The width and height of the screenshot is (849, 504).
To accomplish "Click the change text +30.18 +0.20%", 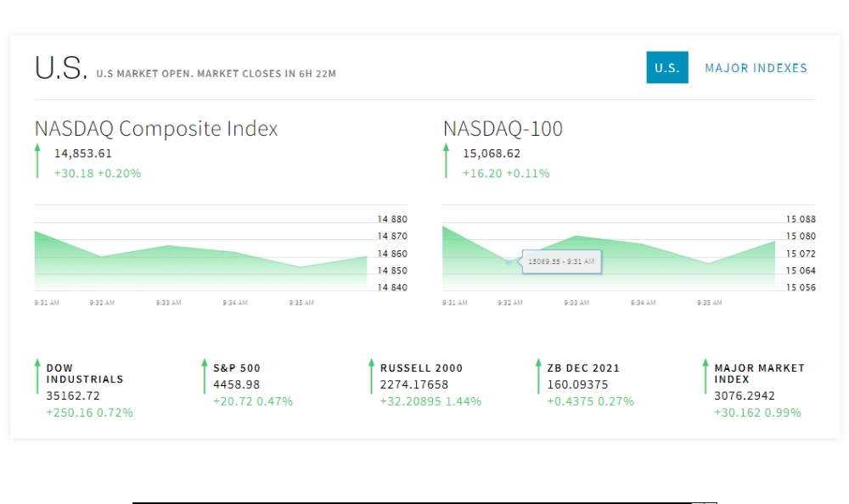I will pos(98,173).
